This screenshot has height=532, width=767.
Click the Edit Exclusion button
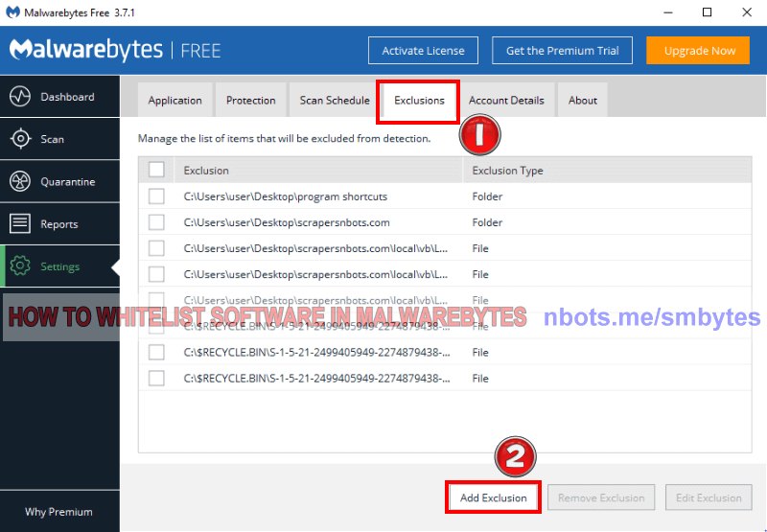pyautogui.click(x=709, y=497)
